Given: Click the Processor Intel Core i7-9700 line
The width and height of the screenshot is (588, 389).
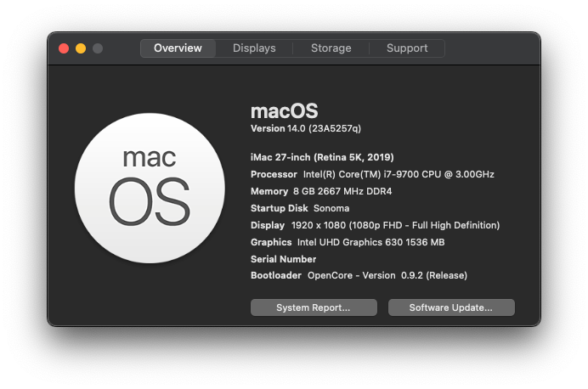Looking at the screenshot, I should pyautogui.click(x=372, y=174).
